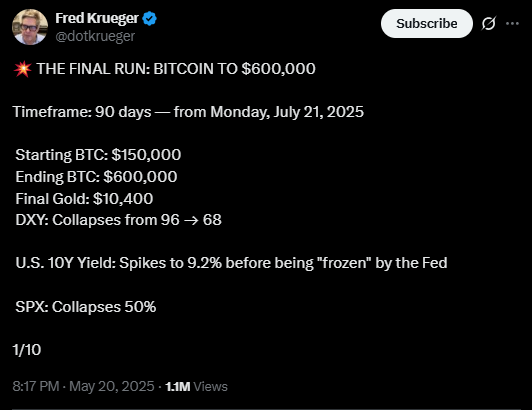
Task: View the 1.1M Views analytics
Action: (x=196, y=386)
